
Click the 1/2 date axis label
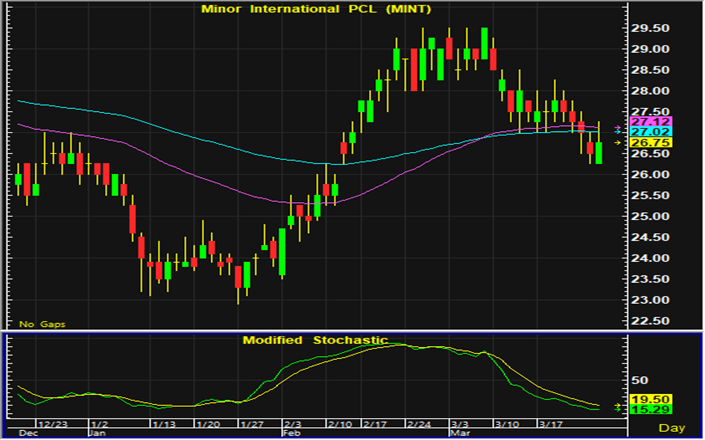tap(99, 424)
